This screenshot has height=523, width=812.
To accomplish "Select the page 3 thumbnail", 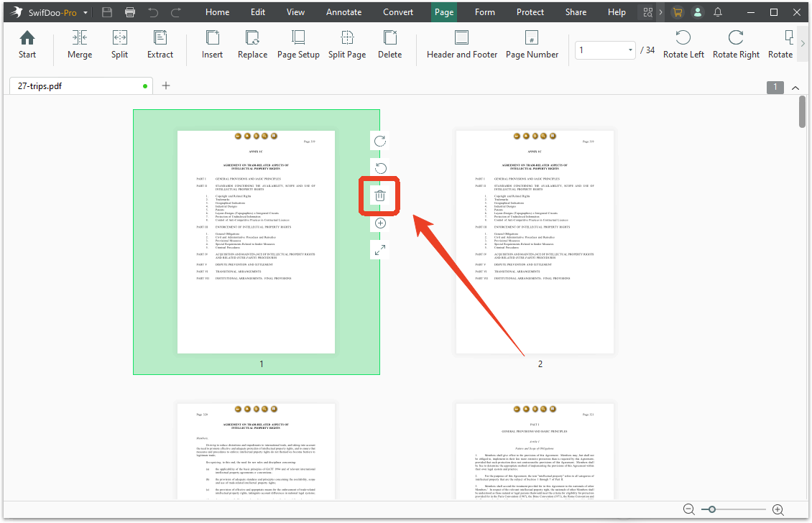I will point(256,452).
